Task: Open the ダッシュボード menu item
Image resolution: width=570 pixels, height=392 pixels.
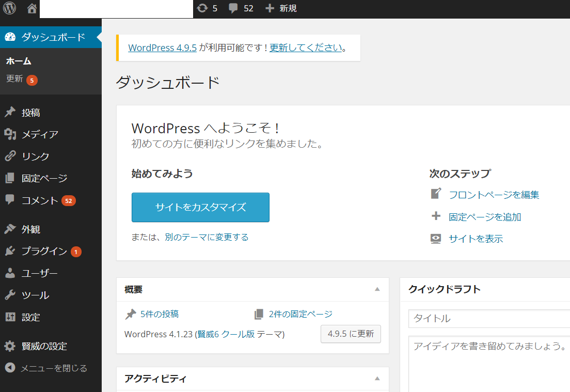Action: pos(51,37)
